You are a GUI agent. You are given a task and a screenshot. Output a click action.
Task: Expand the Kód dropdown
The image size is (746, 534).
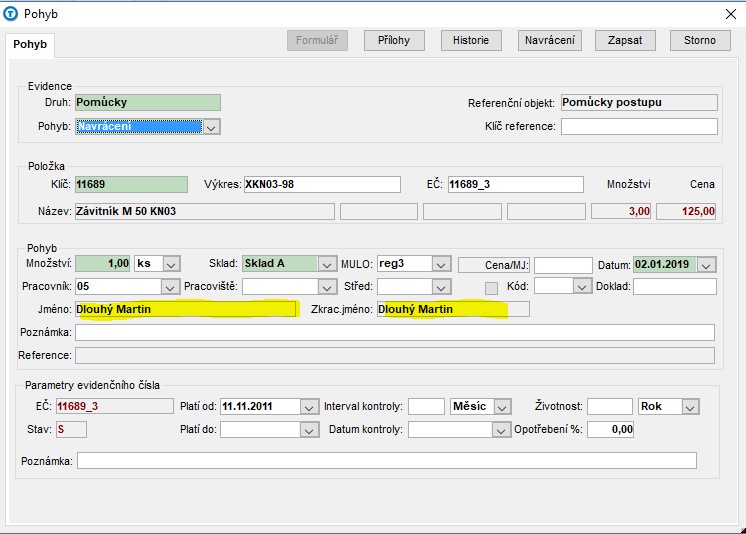click(x=581, y=287)
